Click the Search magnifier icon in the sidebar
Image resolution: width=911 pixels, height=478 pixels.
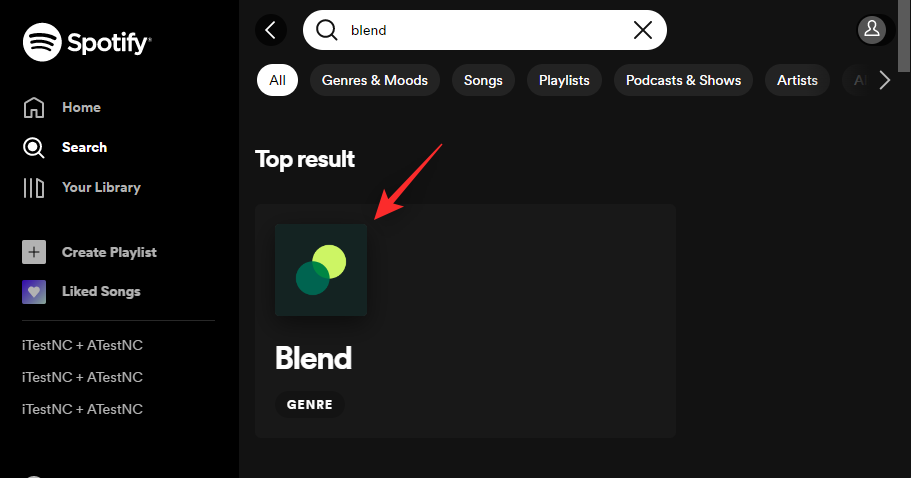[34, 148]
